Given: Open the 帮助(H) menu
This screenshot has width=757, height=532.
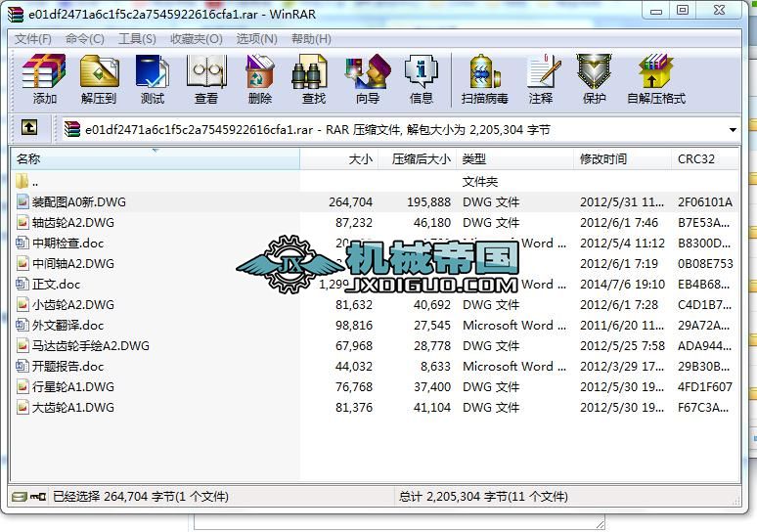Looking at the screenshot, I should tap(311, 38).
